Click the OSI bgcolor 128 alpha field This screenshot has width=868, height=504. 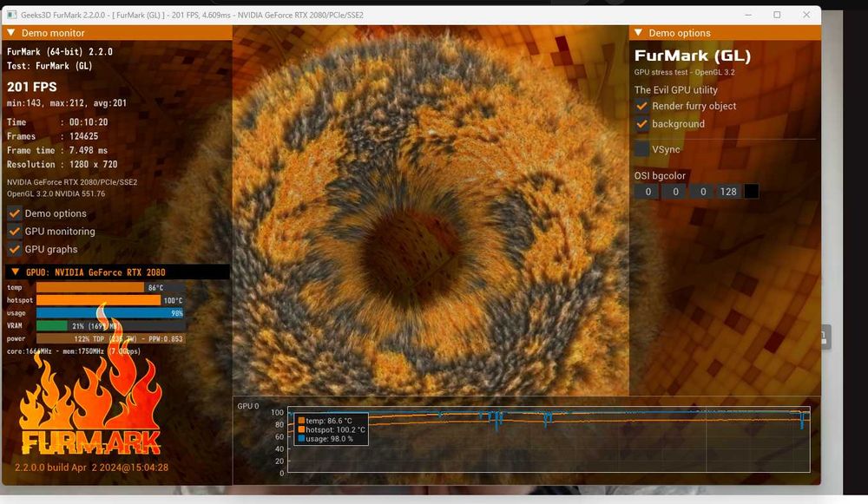tap(728, 192)
